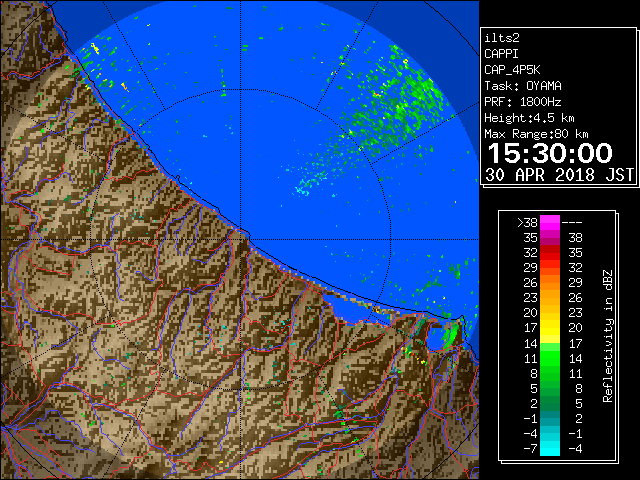
Task: Click the 15:30:00 timestamp
Action: 550,153
